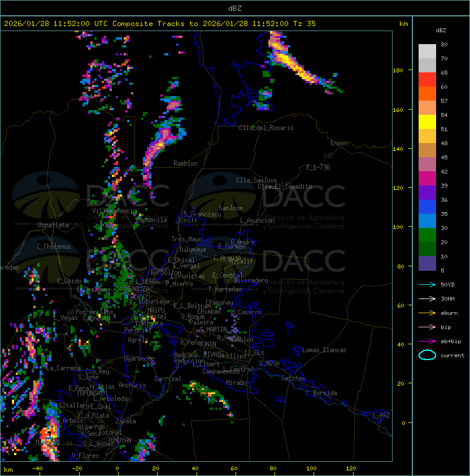This screenshot has width=470, height=476.
Task: Select the slate 5-10 dBZ legend band
Action: coord(427,263)
